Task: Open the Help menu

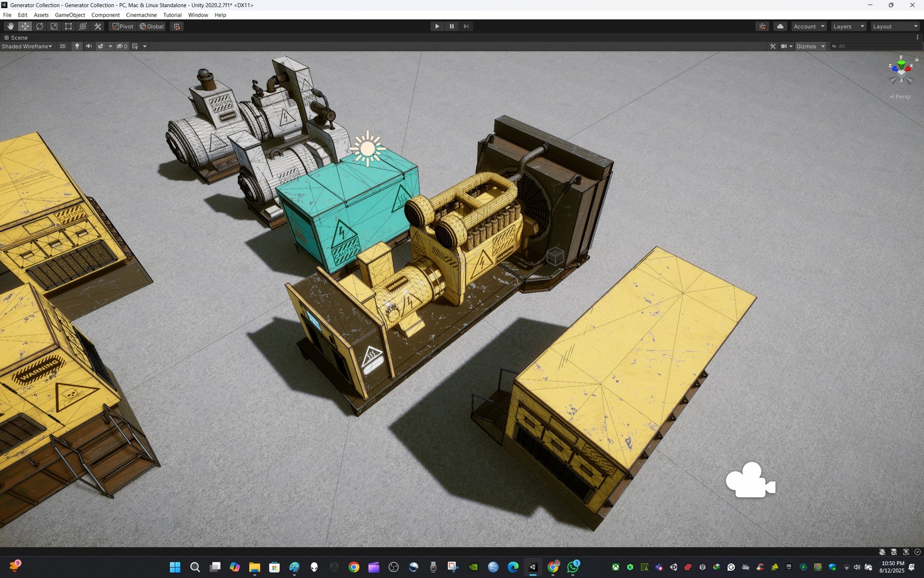Action: click(220, 15)
